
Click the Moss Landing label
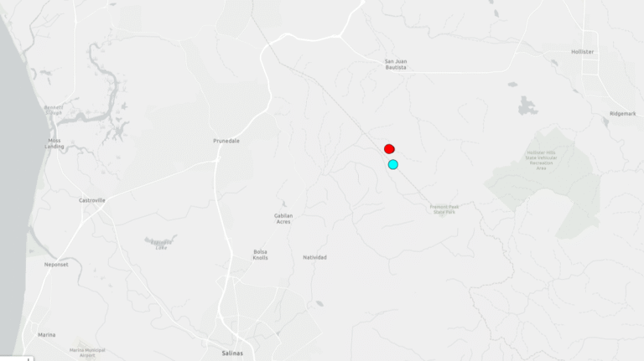tap(55, 143)
